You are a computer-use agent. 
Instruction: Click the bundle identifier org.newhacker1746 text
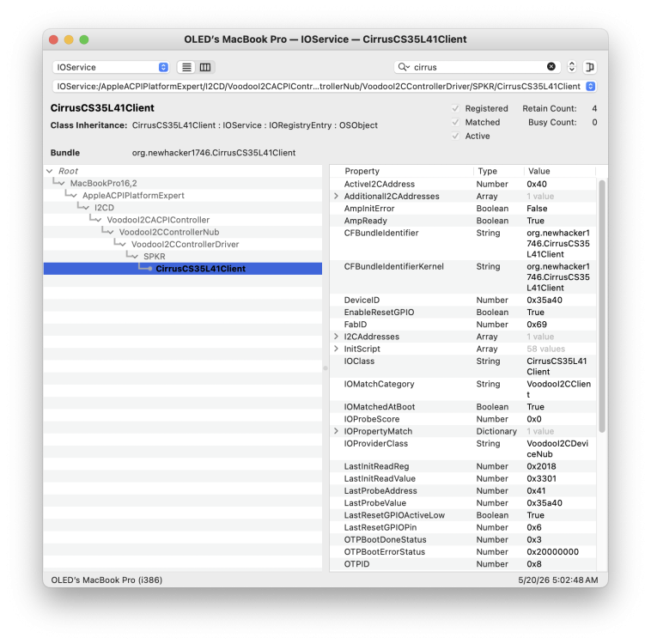(x=214, y=153)
